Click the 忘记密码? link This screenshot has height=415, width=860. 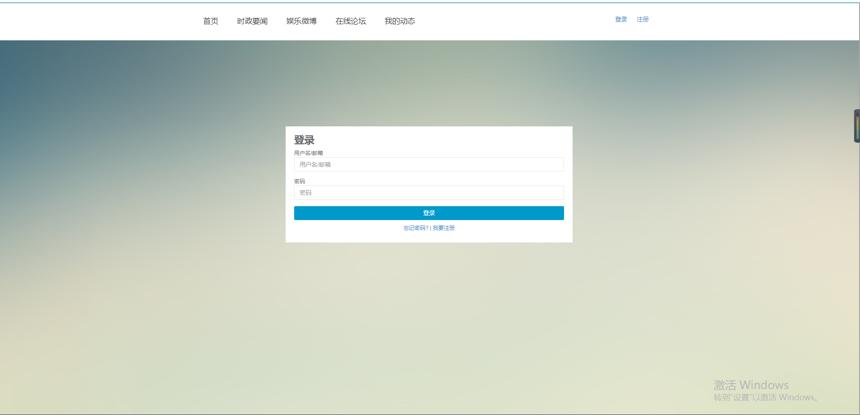click(x=416, y=228)
